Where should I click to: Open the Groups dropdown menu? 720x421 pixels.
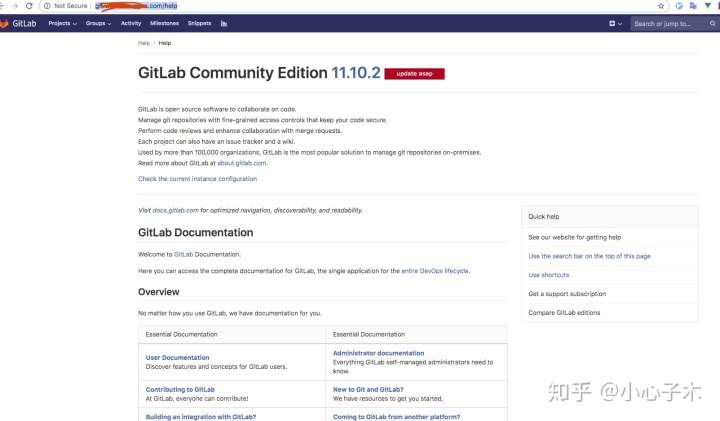click(98, 23)
